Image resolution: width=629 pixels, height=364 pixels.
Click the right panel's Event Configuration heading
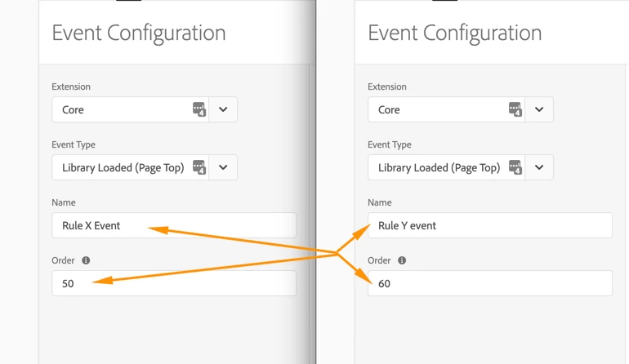(x=455, y=33)
